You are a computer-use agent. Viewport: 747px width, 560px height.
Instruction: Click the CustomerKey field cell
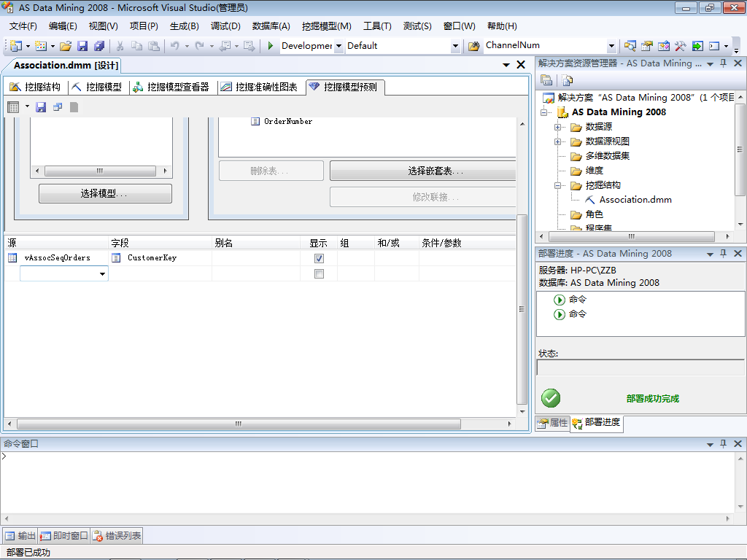(160, 257)
